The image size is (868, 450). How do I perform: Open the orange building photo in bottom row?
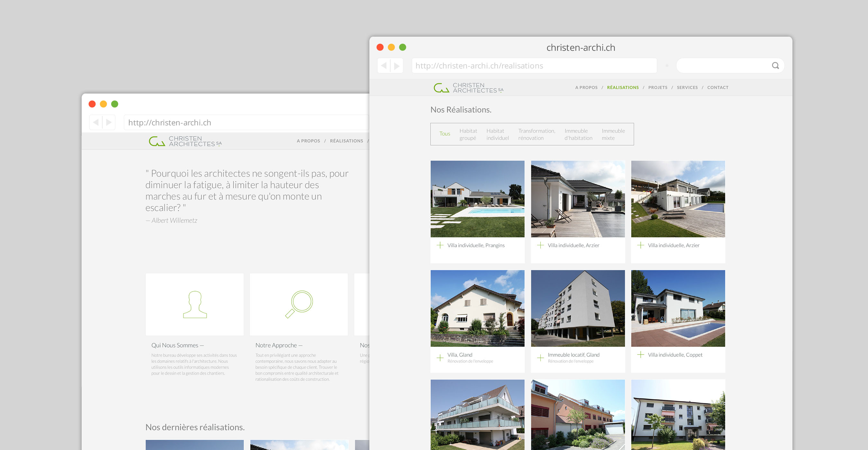coord(578,415)
